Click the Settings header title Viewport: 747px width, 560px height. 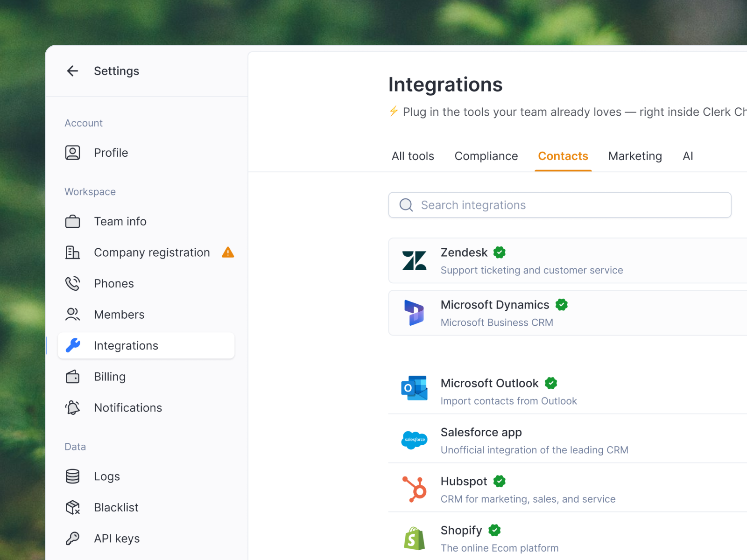[117, 71]
